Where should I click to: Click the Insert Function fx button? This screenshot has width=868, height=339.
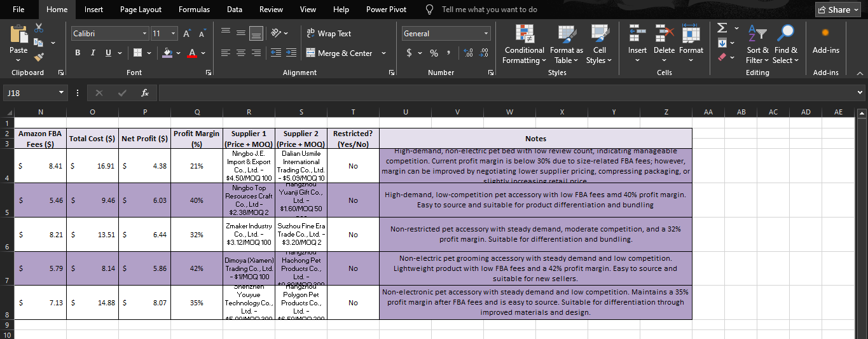144,93
